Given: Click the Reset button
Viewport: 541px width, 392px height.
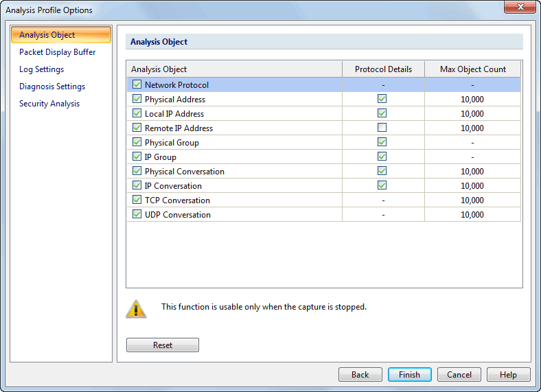Looking at the screenshot, I should [x=163, y=345].
